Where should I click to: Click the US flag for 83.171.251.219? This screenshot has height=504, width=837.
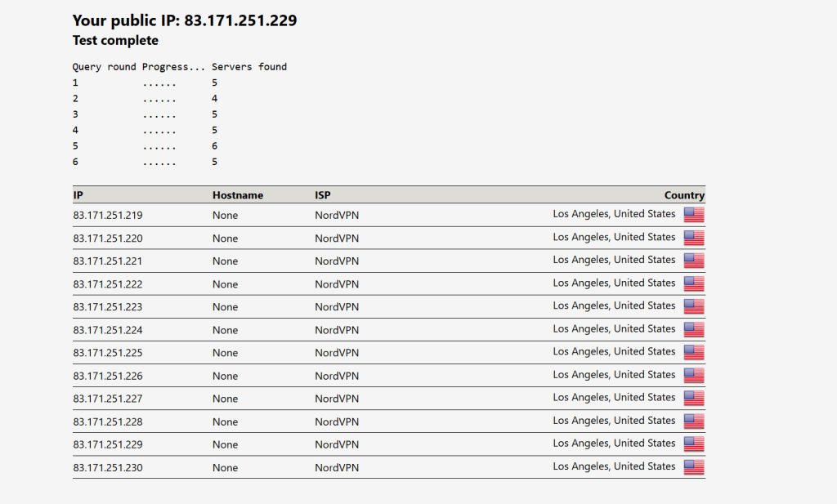[693, 214]
